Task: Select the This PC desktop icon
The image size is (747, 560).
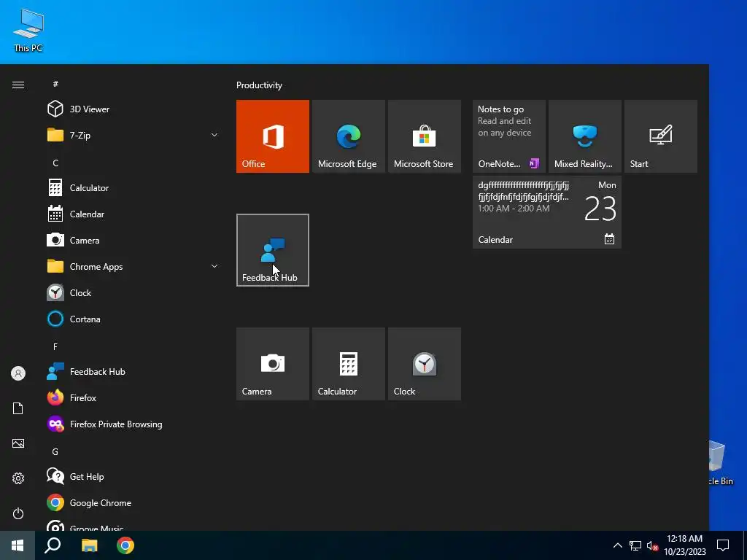Action: point(28,31)
